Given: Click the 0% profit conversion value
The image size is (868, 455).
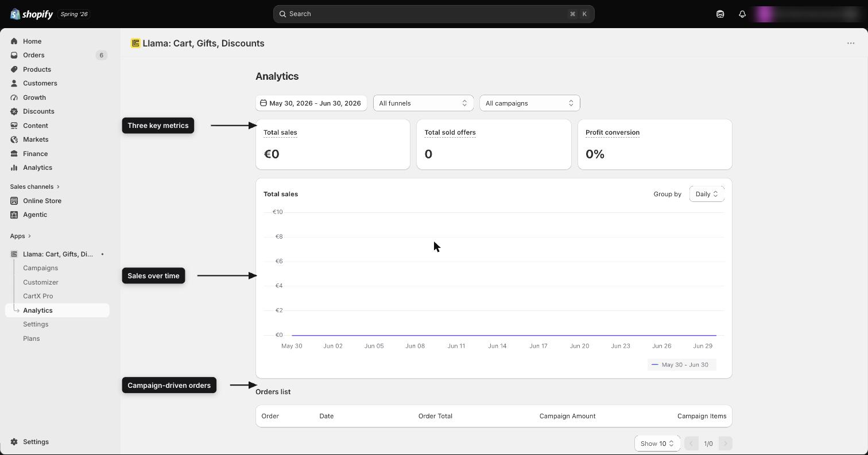Looking at the screenshot, I should coord(595,154).
